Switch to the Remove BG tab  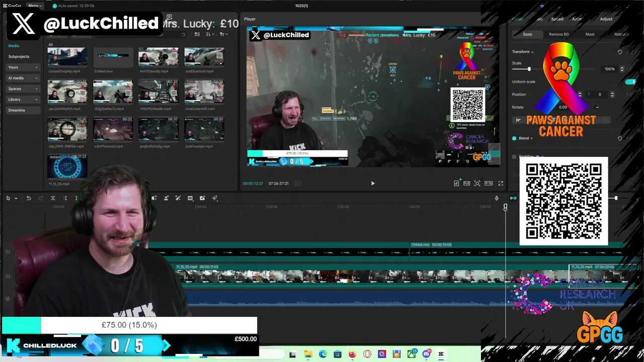click(x=559, y=34)
